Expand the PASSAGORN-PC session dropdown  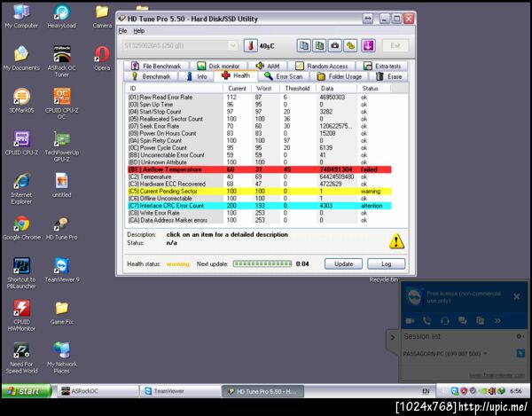[x=486, y=353]
